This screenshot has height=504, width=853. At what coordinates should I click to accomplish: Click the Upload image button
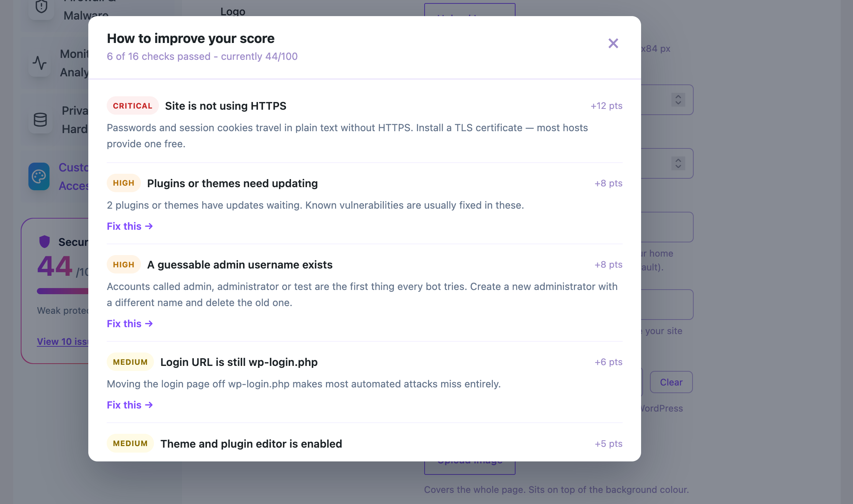pyautogui.click(x=470, y=468)
